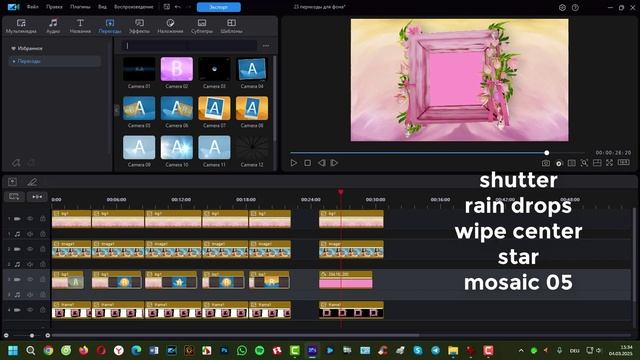Take a snapshot of the preview
This screenshot has width=640, height=360.
546,163
